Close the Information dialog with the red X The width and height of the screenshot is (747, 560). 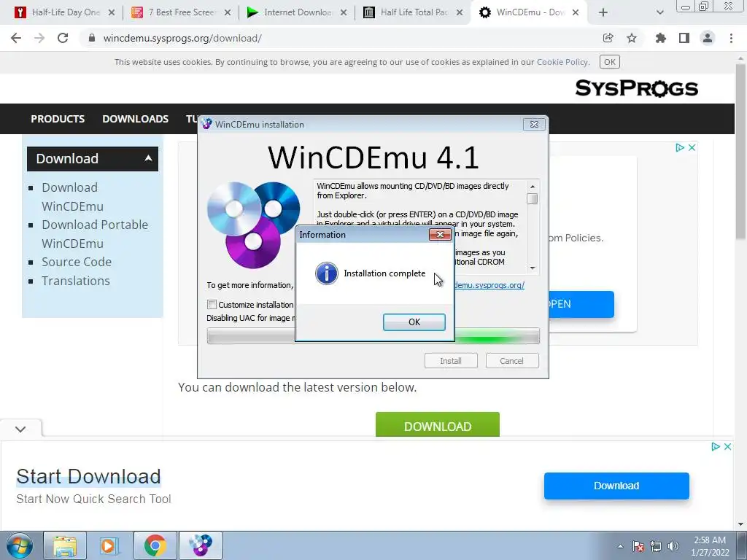pos(440,234)
